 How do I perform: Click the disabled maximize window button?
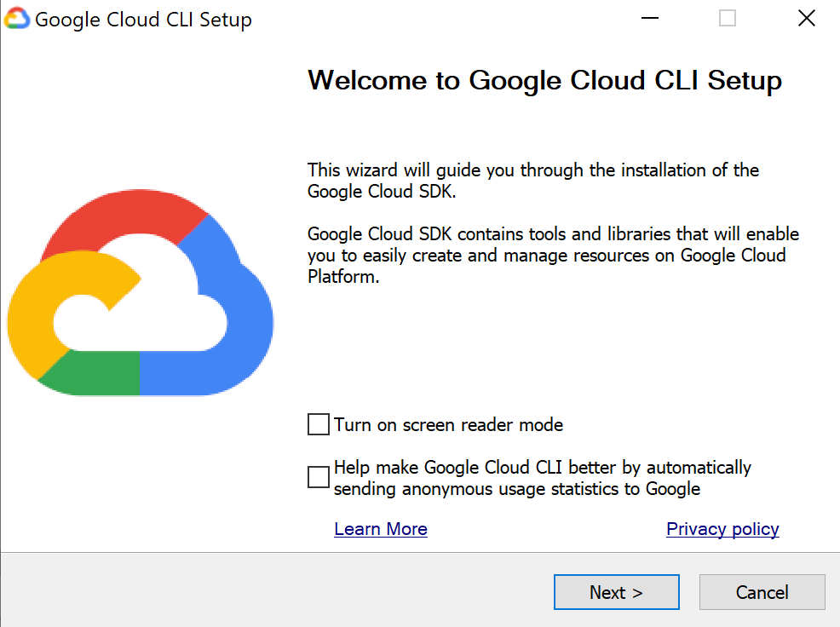[x=727, y=18]
